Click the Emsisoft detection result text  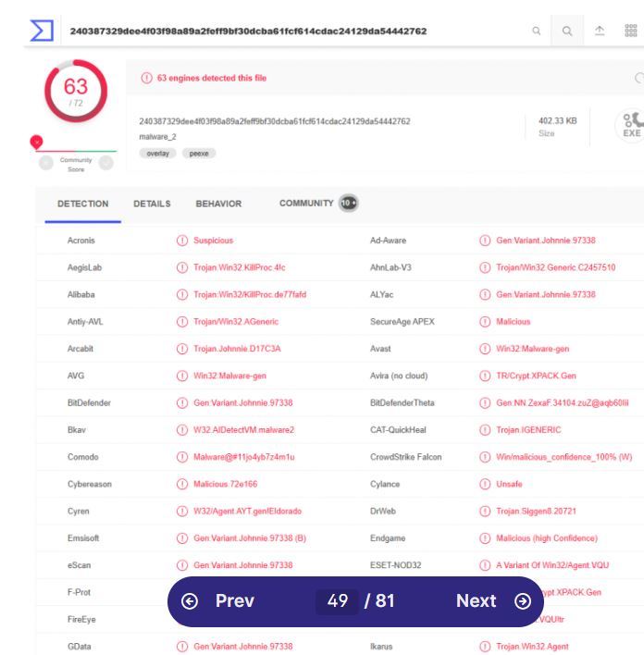point(250,538)
